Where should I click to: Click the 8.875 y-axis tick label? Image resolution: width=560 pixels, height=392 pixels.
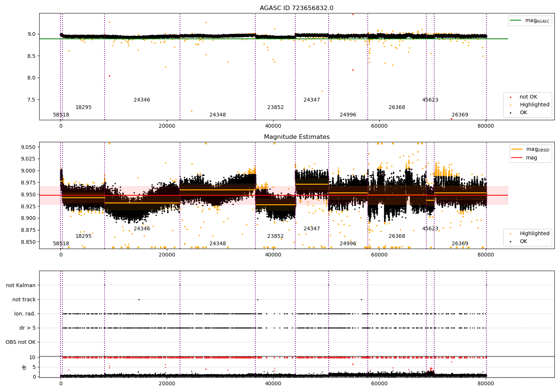pos(28,230)
